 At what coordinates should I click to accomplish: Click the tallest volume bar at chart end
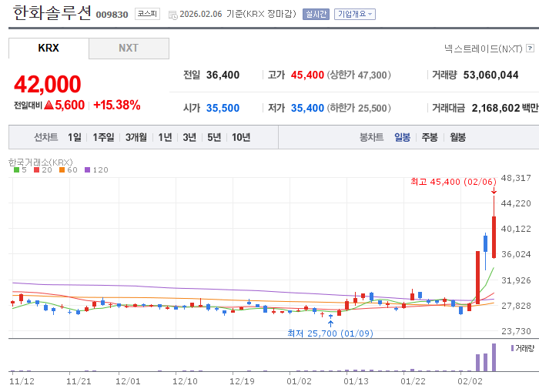(494, 357)
